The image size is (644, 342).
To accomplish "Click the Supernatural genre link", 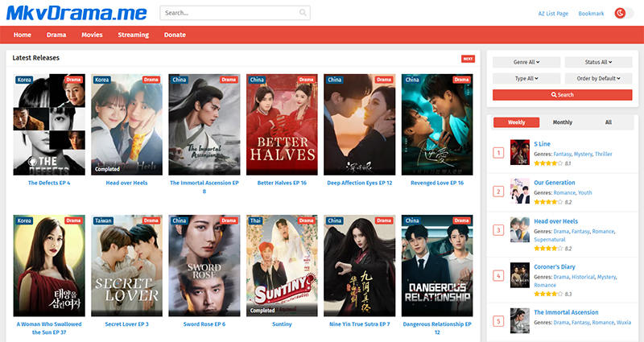I will tap(550, 239).
